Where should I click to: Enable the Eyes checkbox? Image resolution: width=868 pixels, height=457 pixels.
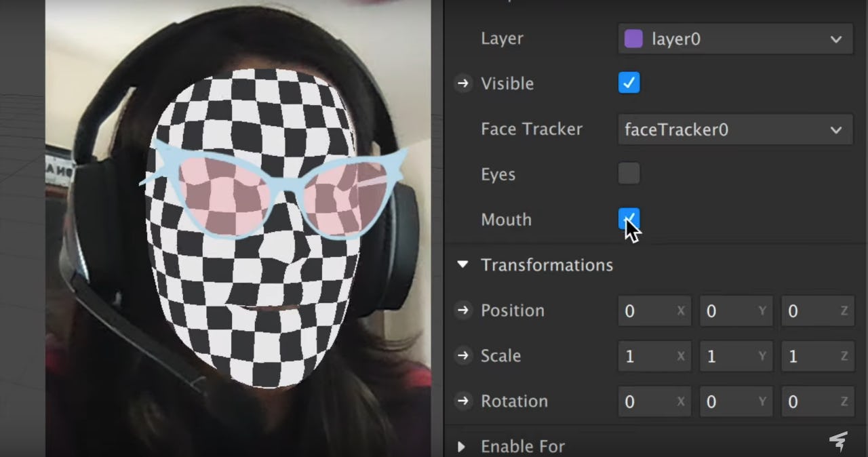click(x=629, y=173)
